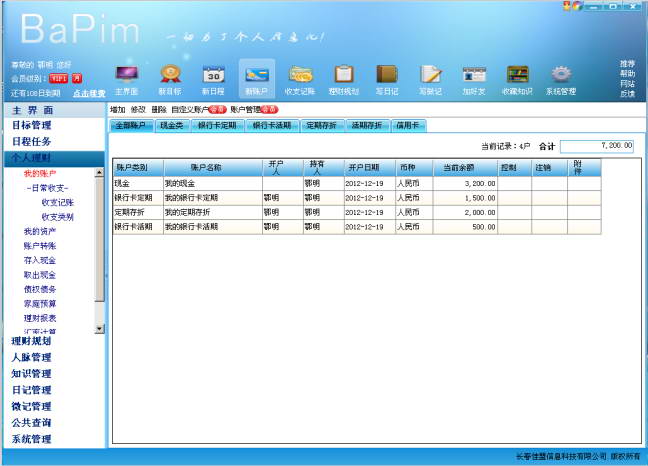Switch to the 现金类 tab
The width and height of the screenshot is (648, 466).
click(x=172, y=125)
